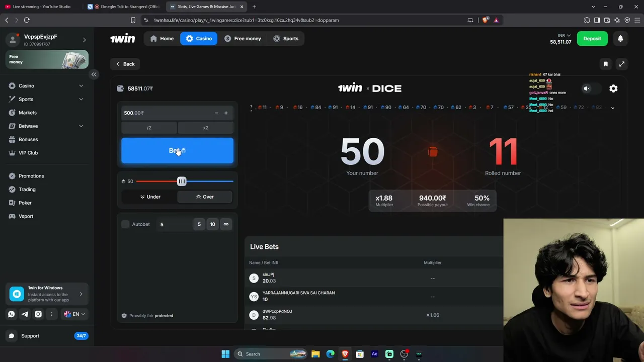Open Leo AI sparkle icon
This screenshot has height=362, width=644.
click(617, 20)
